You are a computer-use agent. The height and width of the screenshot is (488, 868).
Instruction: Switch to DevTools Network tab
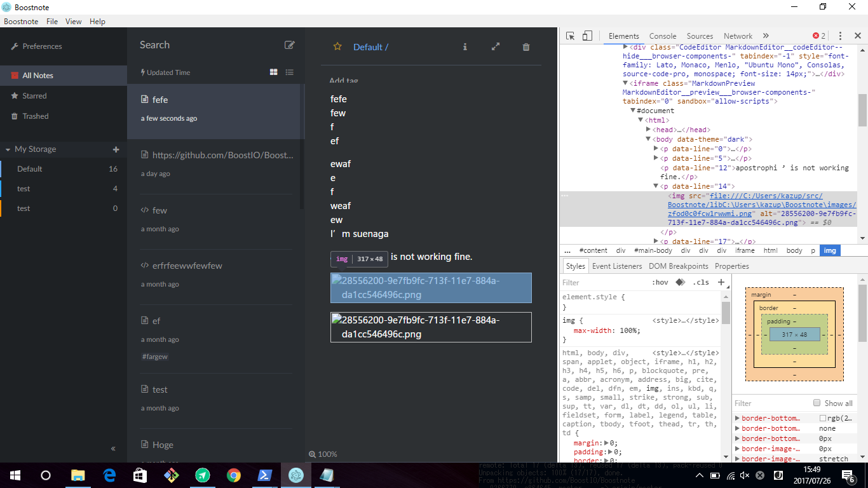point(738,36)
